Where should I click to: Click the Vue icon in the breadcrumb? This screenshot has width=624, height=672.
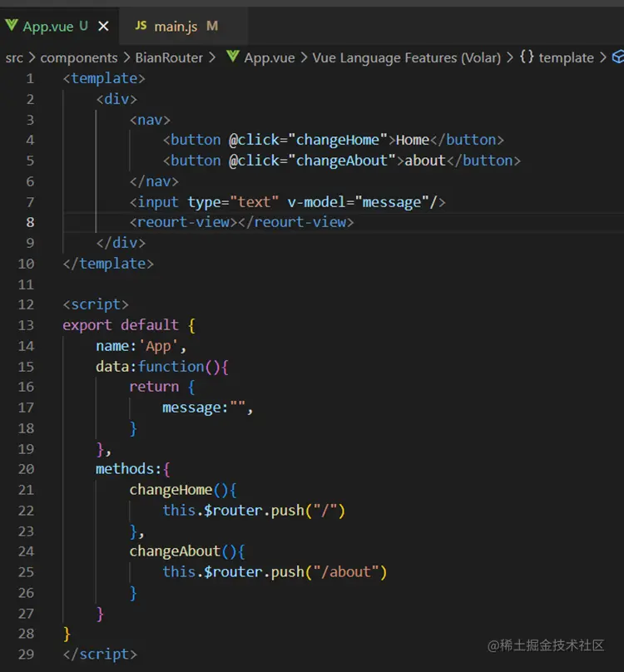tap(232, 57)
